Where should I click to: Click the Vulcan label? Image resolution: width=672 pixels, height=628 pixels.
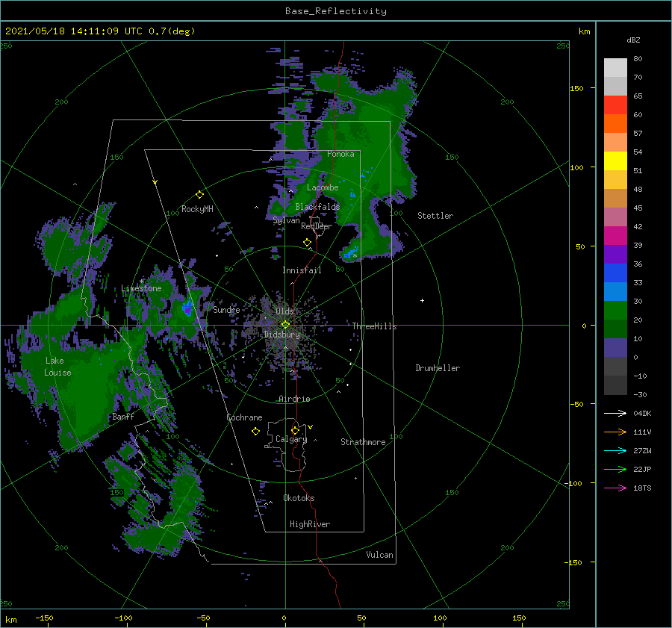click(379, 555)
